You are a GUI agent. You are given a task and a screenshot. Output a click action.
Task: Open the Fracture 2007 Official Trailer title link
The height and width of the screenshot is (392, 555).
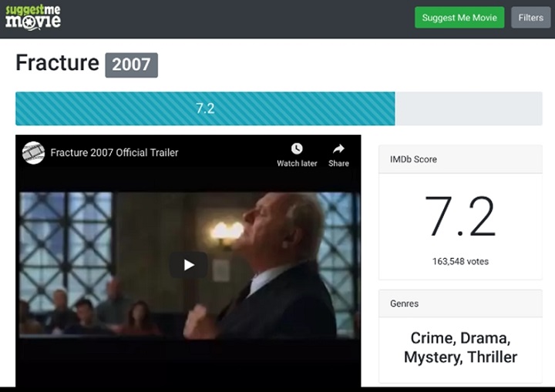(x=114, y=152)
